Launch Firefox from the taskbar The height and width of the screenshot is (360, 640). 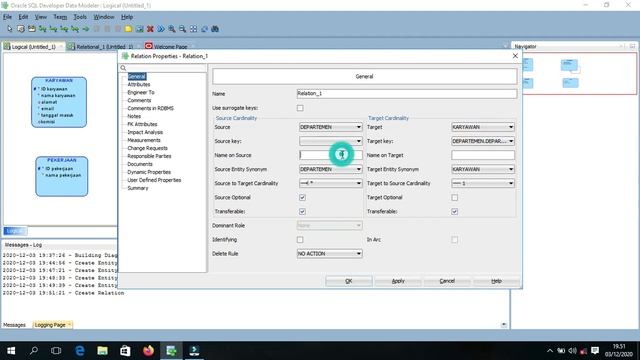148,351
